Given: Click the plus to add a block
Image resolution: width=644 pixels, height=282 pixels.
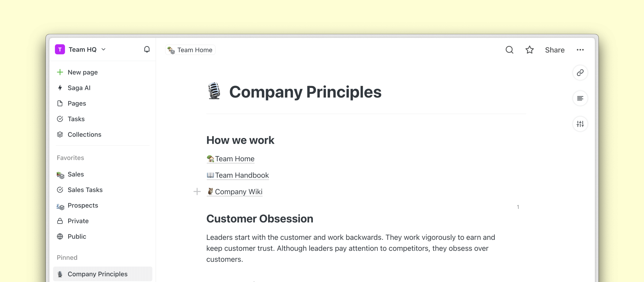Looking at the screenshot, I should pyautogui.click(x=197, y=191).
